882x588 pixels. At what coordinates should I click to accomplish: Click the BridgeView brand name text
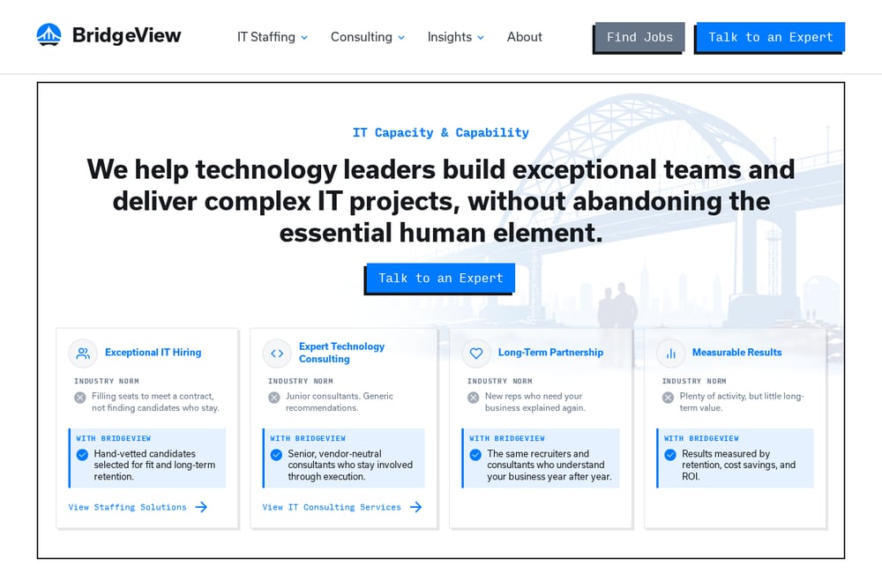(126, 35)
